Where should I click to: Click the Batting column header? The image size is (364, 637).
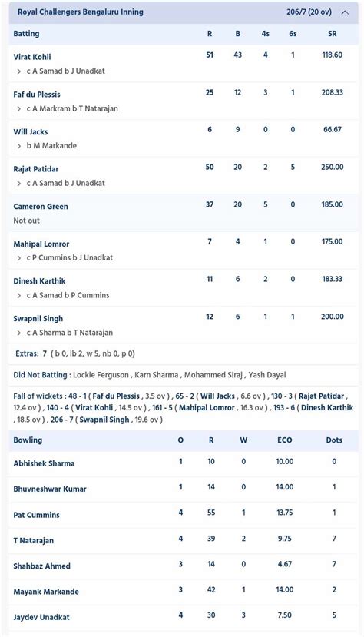[x=26, y=34]
